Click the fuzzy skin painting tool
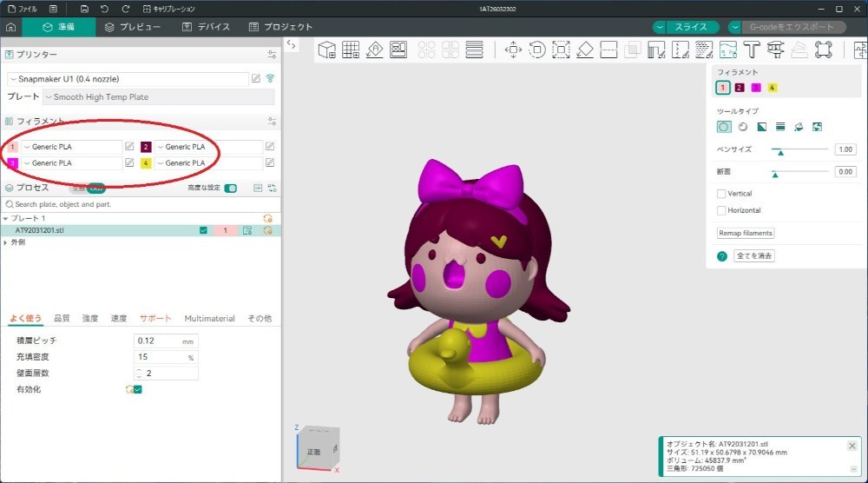The width and height of the screenshot is (868, 483). [x=704, y=50]
